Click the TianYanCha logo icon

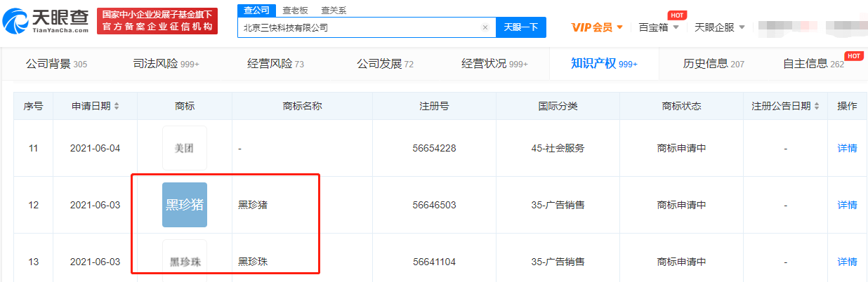coord(17,22)
